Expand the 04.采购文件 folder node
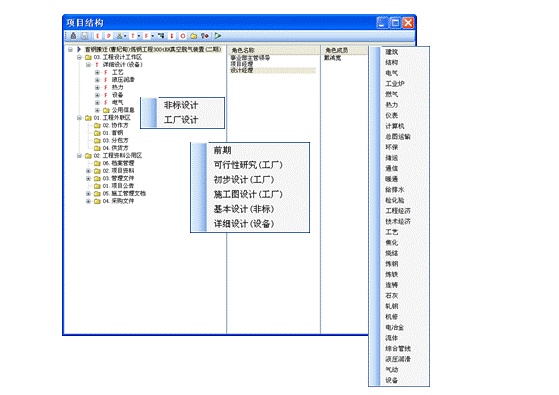 tap(88, 201)
